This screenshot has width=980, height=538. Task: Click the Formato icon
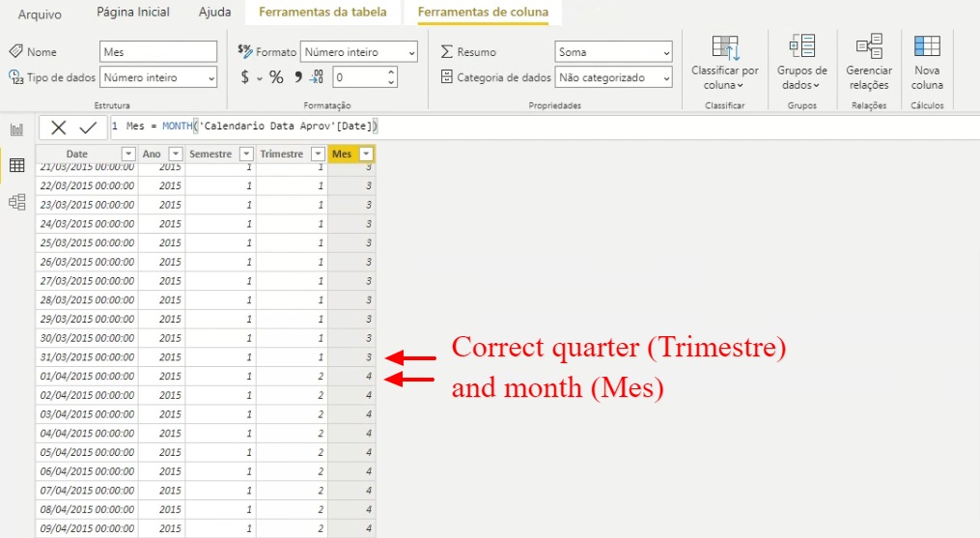pos(245,50)
